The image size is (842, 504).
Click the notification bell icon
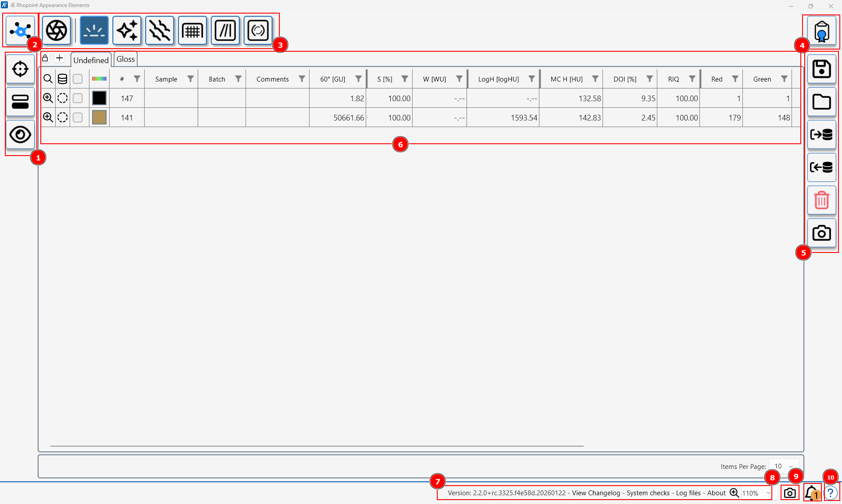(x=812, y=493)
